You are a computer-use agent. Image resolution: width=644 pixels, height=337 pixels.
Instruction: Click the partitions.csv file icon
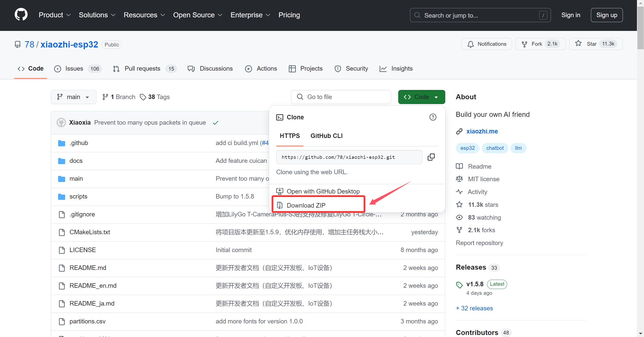click(62, 321)
